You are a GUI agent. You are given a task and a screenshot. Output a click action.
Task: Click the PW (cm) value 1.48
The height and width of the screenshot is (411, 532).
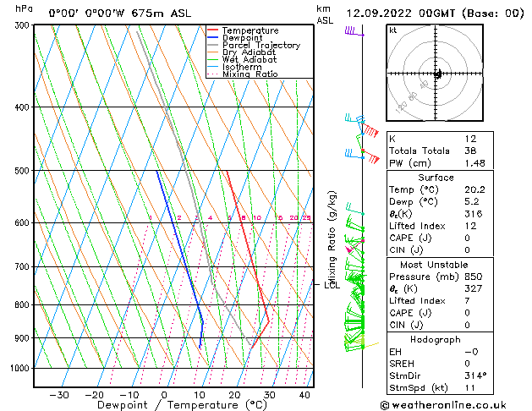tap(475, 163)
